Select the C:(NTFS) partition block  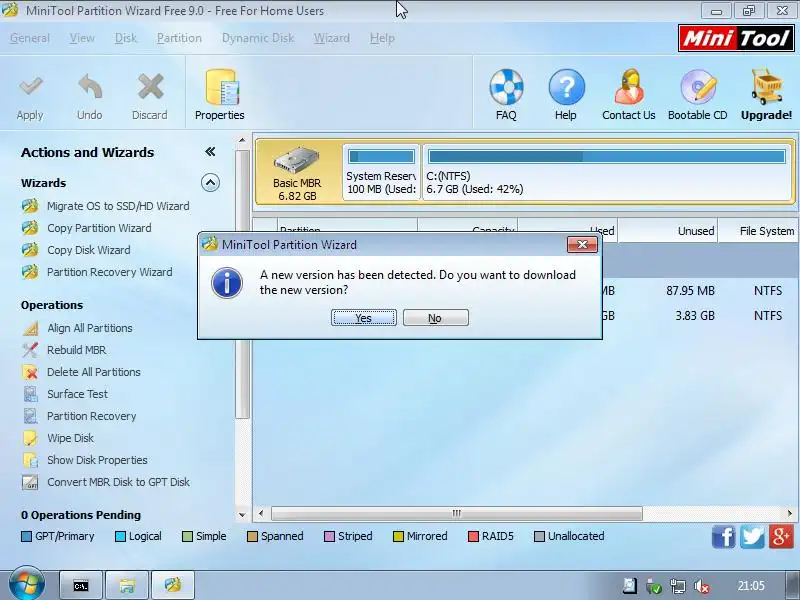coord(607,172)
